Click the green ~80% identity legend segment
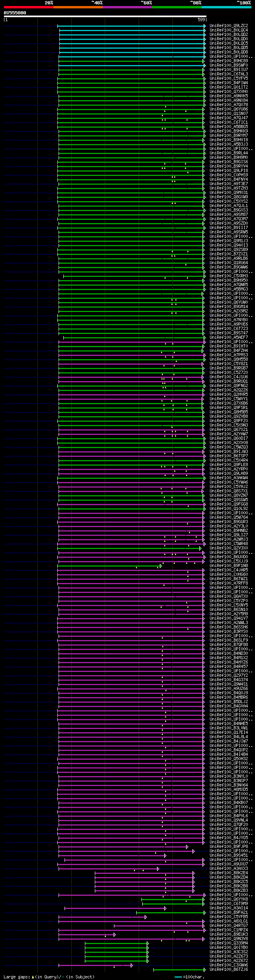Viewport: 255px width, 980px height. click(177, 7)
